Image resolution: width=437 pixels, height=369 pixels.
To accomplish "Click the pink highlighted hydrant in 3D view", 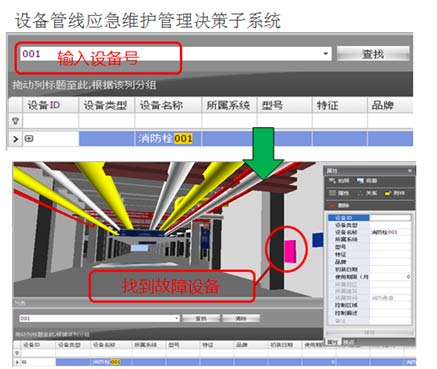I will pyautogui.click(x=290, y=251).
